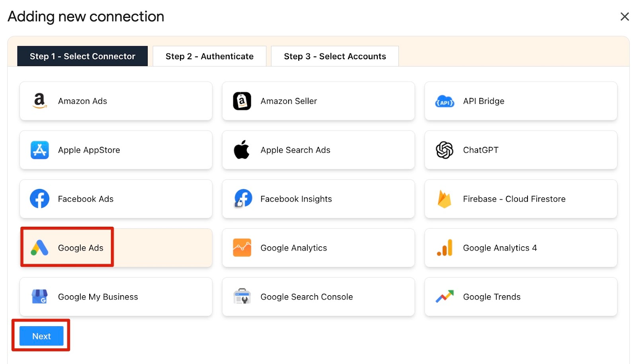Click the Firebase flame icon
Image resolution: width=637 pixels, height=364 pixels.
tap(444, 199)
